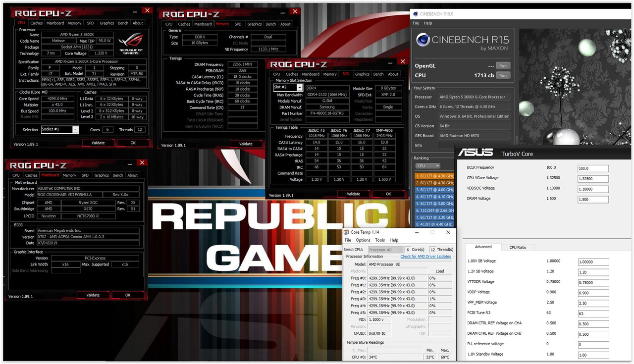This screenshot has height=364, width=634.
Task: Click OK in the CPU-Z Mainboard window
Action: coord(128,295)
